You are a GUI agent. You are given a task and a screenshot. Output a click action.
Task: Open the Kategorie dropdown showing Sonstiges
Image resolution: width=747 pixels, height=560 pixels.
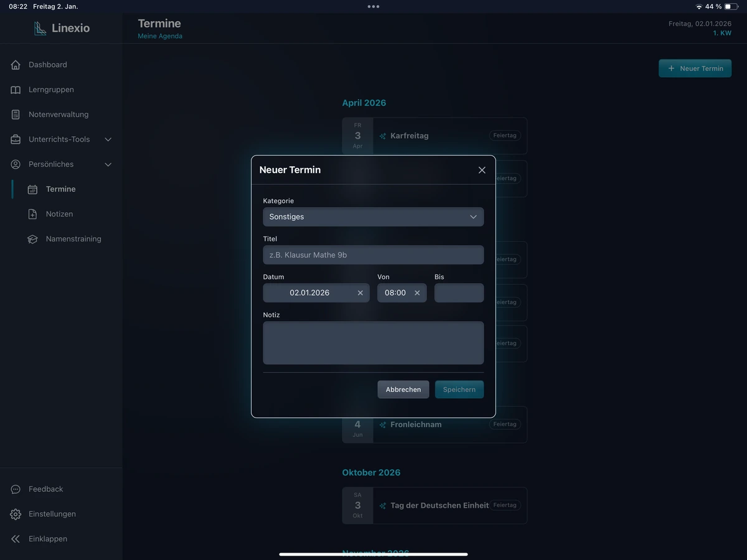[373, 217]
